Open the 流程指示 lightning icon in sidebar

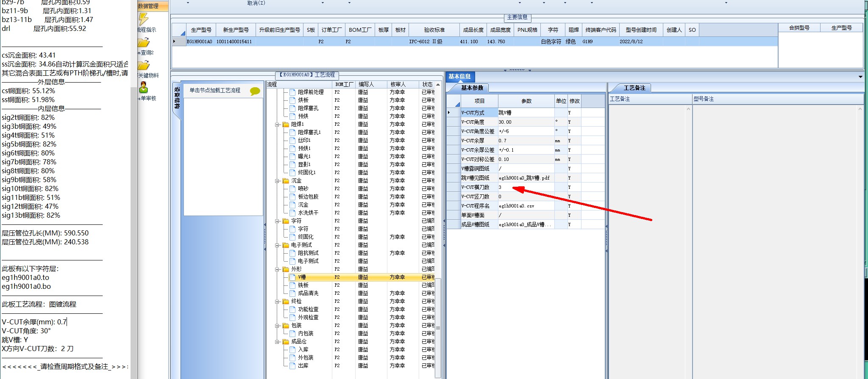[144, 19]
